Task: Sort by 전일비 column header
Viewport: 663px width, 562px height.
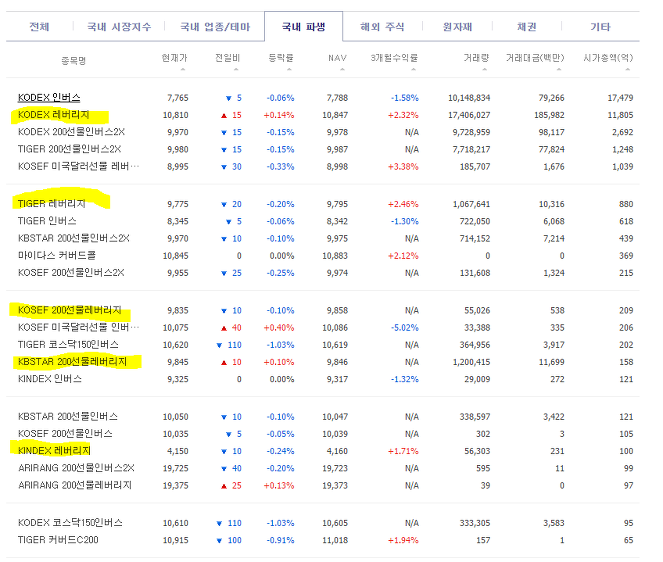Action: pos(227,58)
